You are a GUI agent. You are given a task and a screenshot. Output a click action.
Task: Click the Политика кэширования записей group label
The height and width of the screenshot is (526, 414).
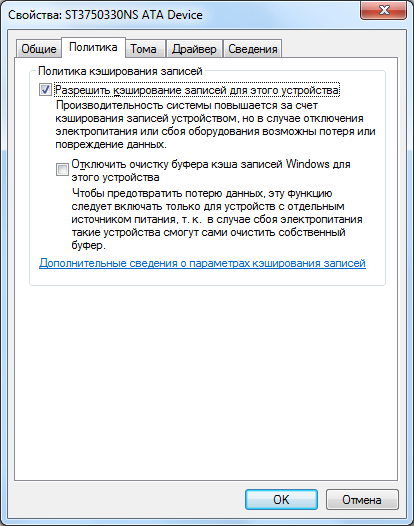[x=120, y=71]
